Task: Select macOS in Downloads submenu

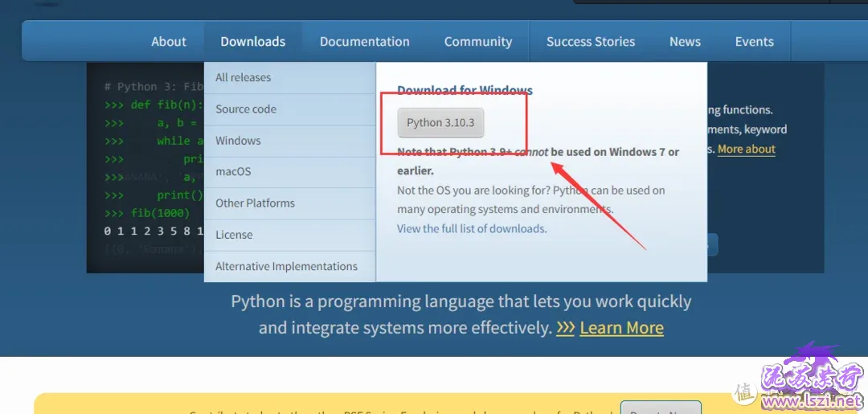Action: (290, 171)
